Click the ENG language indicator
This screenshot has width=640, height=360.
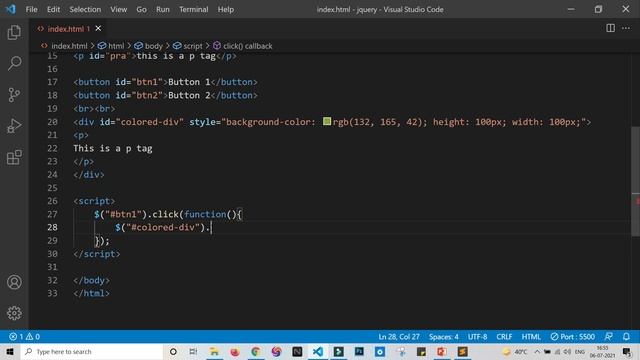[580, 351]
